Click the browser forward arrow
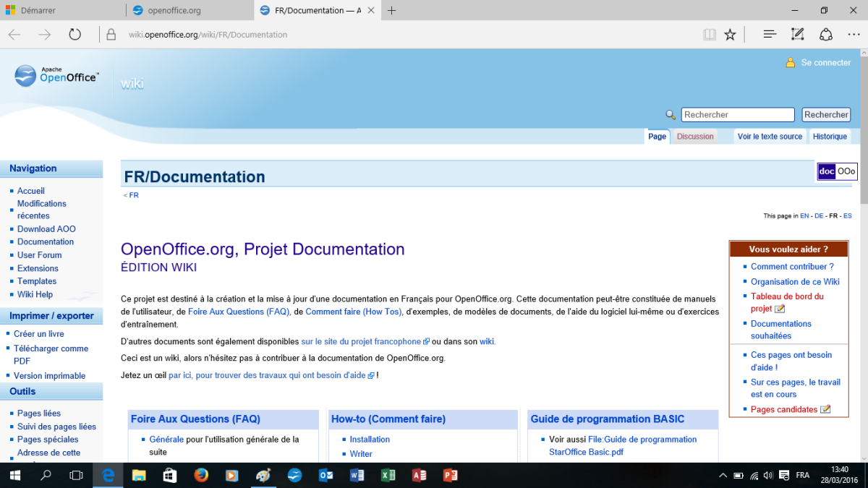Viewport: 868px width, 488px height. coord(45,34)
